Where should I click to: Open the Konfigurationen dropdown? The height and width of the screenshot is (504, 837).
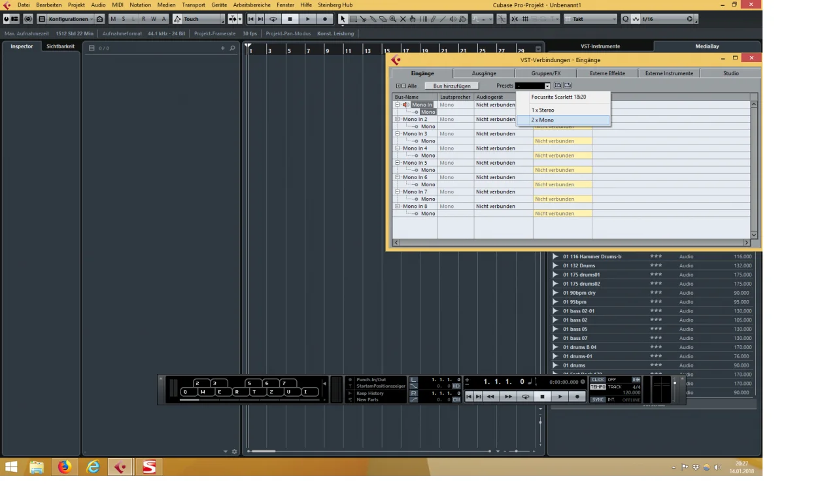tap(68, 19)
